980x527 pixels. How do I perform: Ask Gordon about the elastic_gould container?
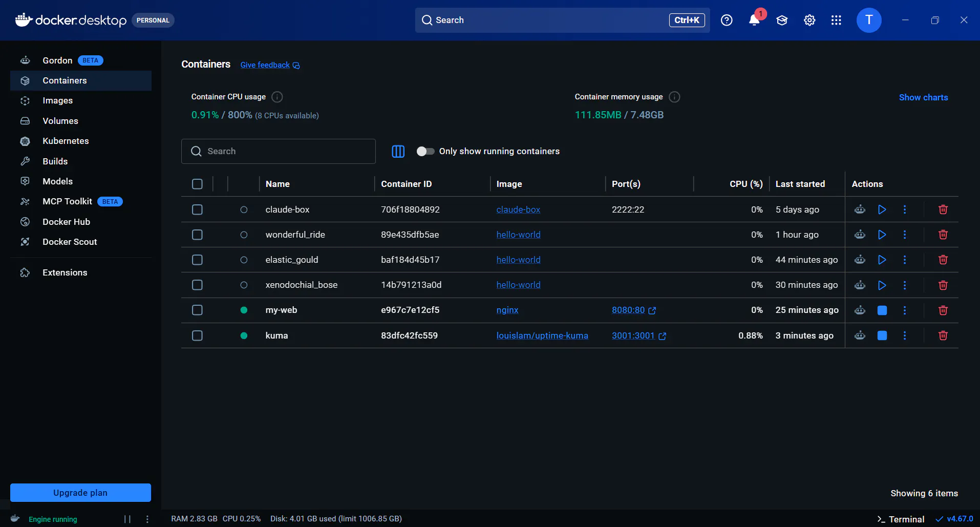pyautogui.click(x=860, y=260)
